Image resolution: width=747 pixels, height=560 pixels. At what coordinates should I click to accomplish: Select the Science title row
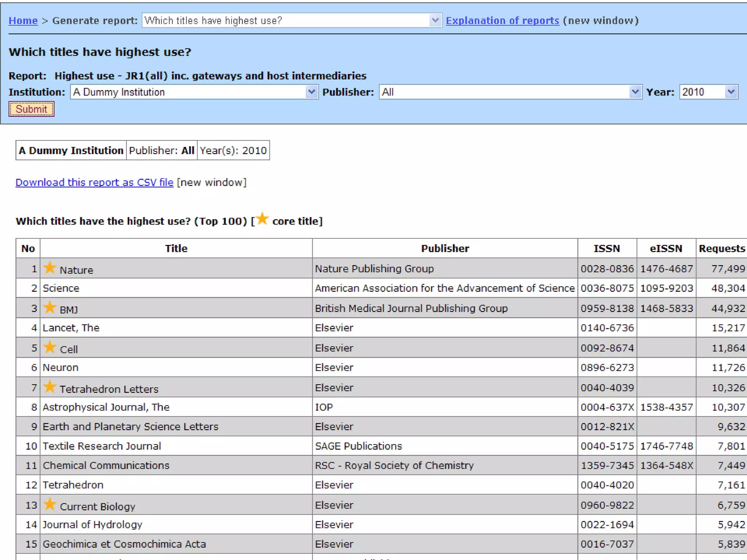pyautogui.click(x=61, y=288)
